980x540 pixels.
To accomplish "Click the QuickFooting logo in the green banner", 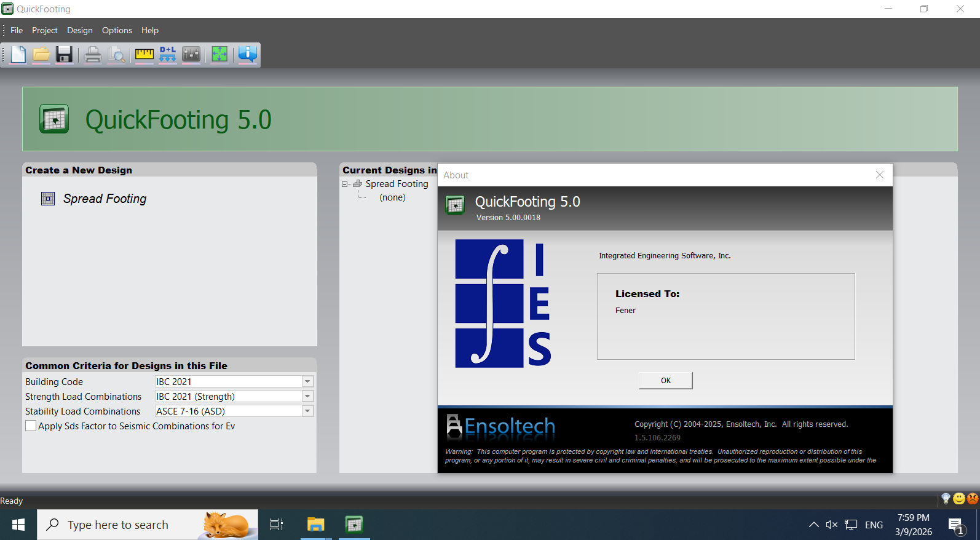I will coord(54,119).
